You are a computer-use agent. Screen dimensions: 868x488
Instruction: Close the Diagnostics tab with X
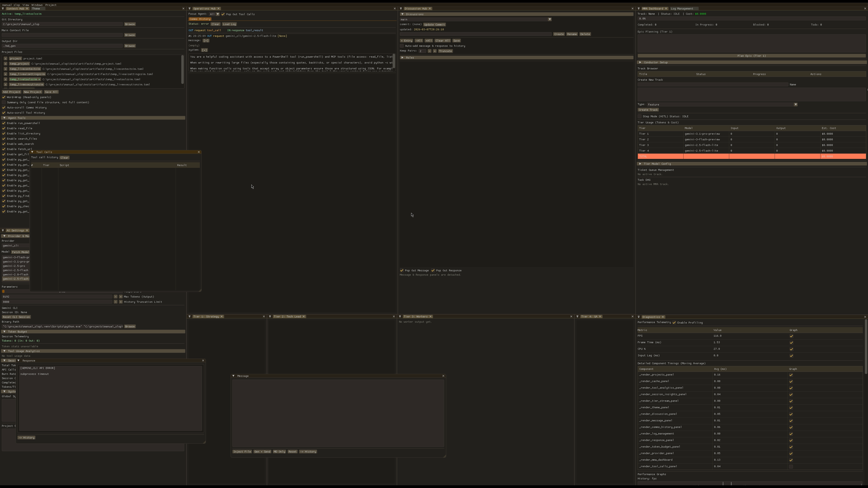[x=663, y=317]
